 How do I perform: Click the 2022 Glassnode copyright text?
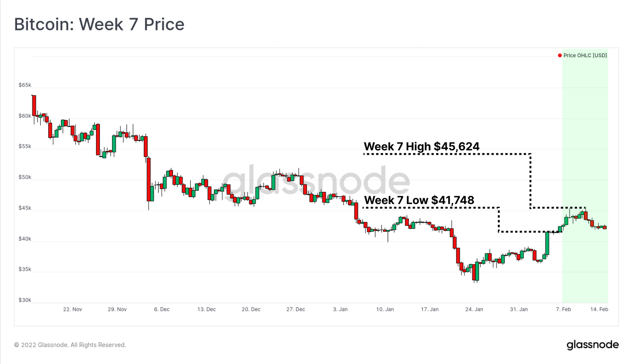[x=70, y=345]
